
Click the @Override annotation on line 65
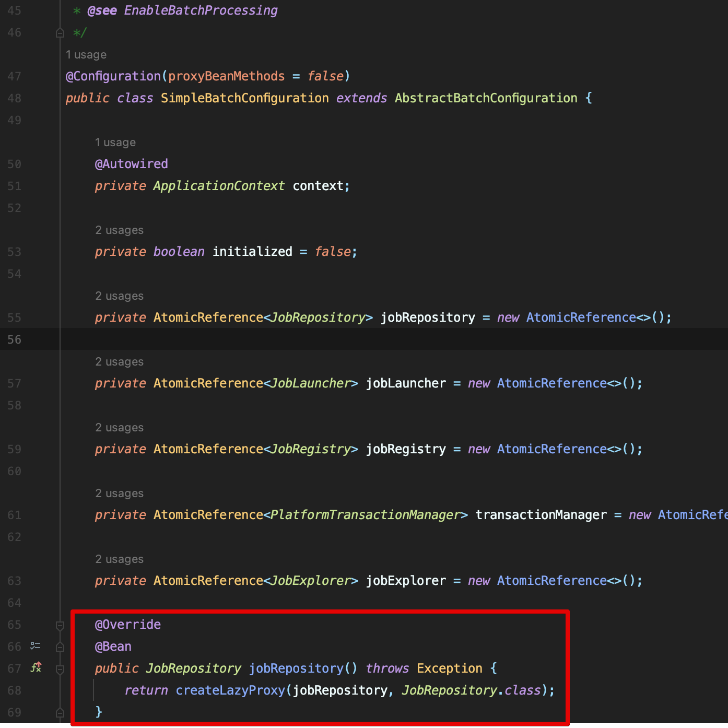point(128,625)
